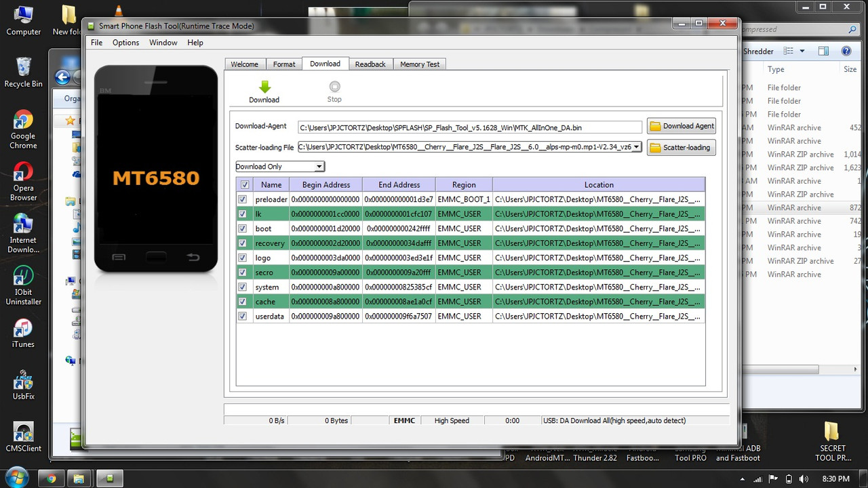Open the Help menu
Screen dimensions: 868x488
point(195,43)
